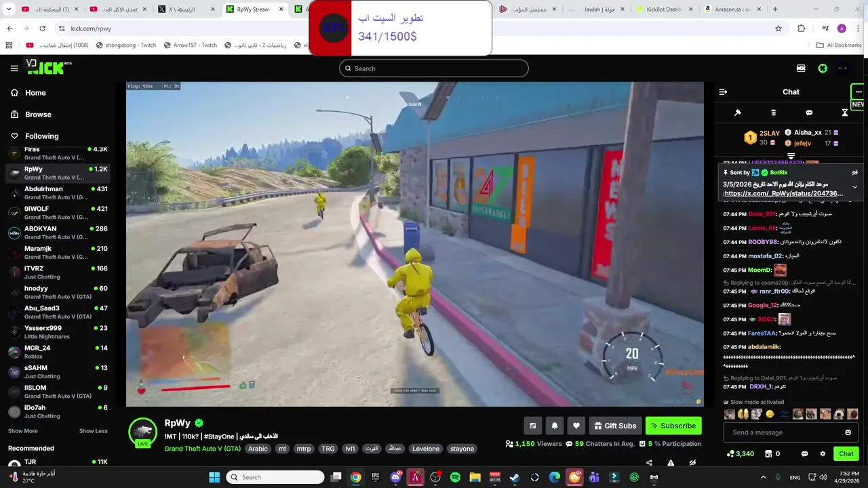Click the Gift Subs button
The width and height of the screenshot is (868, 488).
(615, 426)
